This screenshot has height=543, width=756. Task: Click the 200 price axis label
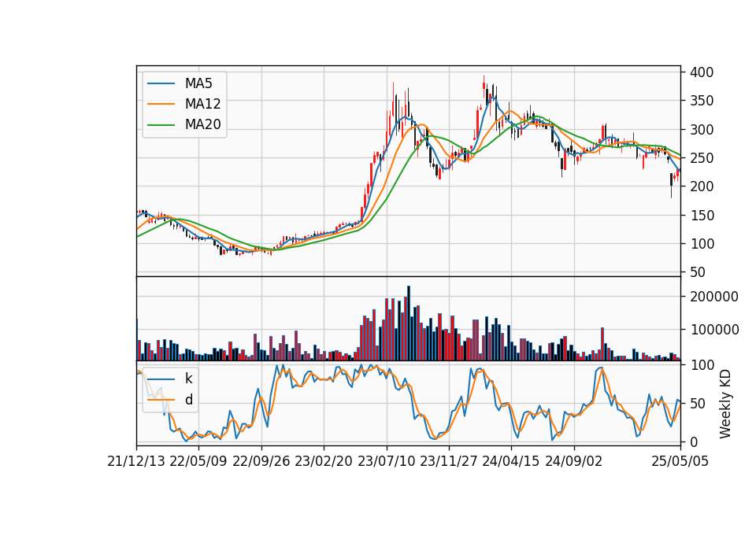click(x=702, y=187)
